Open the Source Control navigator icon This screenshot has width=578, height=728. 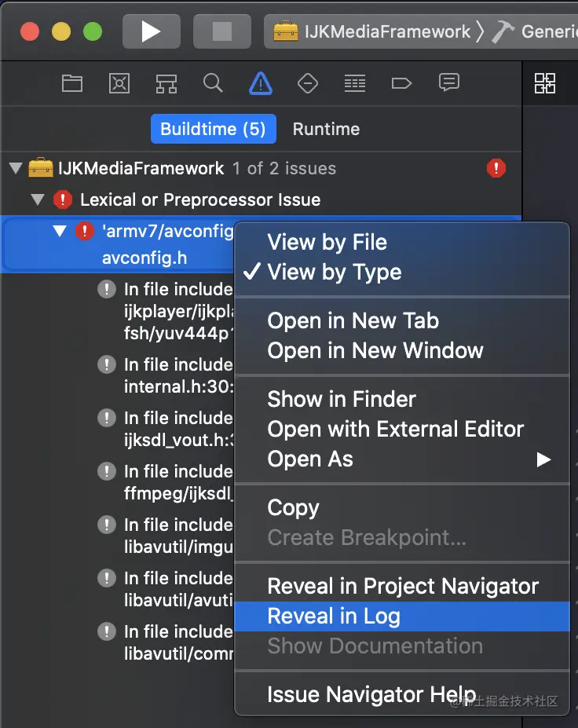pyautogui.click(x=119, y=83)
